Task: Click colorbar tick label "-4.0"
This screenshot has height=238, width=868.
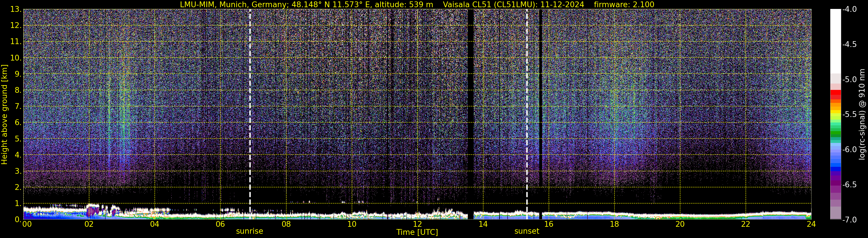Action: pyautogui.click(x=849, y=10)
